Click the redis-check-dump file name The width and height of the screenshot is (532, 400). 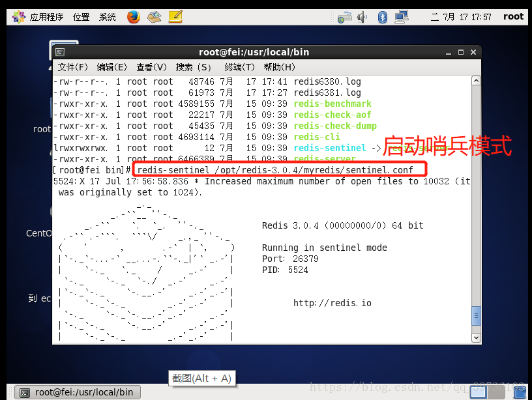335,126
